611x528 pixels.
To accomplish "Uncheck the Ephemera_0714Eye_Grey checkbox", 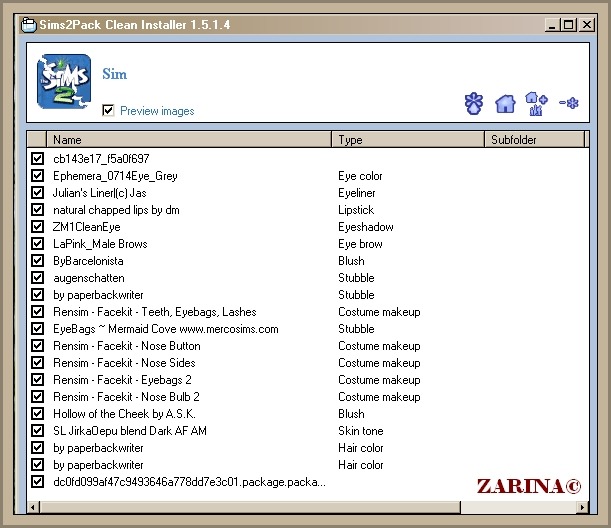I will pyautogui.click(x=37, y=175).
